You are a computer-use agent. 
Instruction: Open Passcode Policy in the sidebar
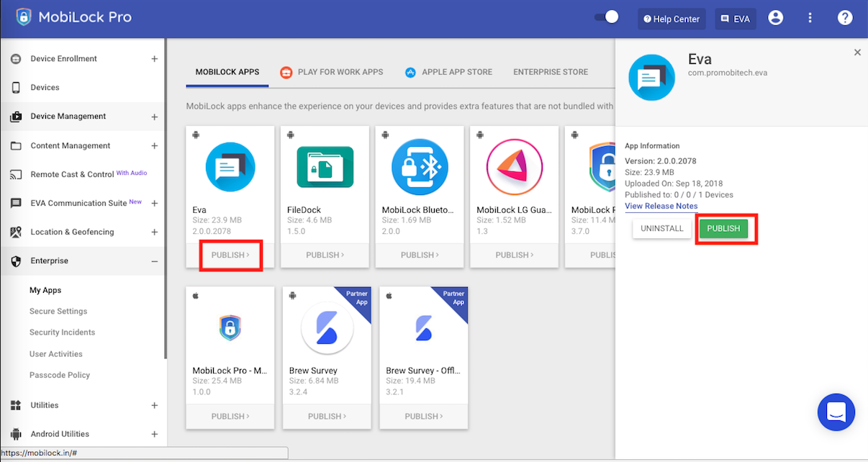(60, 375)
